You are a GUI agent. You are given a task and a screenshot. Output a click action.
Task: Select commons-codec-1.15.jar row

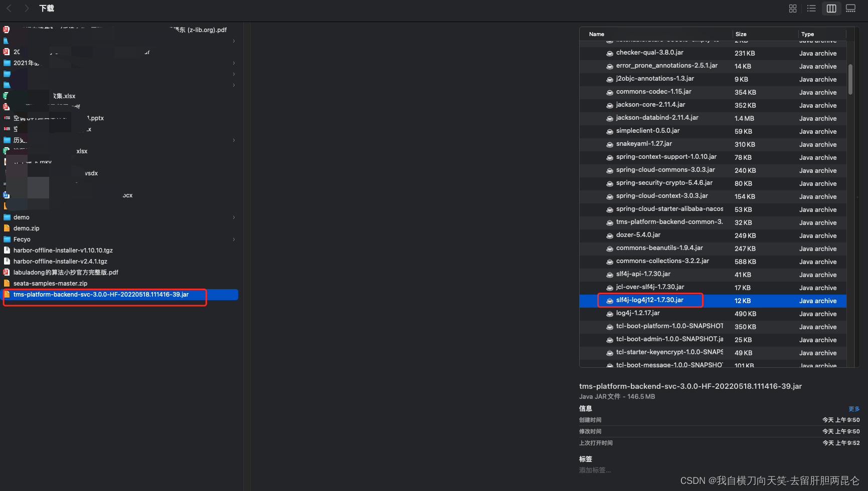click(713, 92)
